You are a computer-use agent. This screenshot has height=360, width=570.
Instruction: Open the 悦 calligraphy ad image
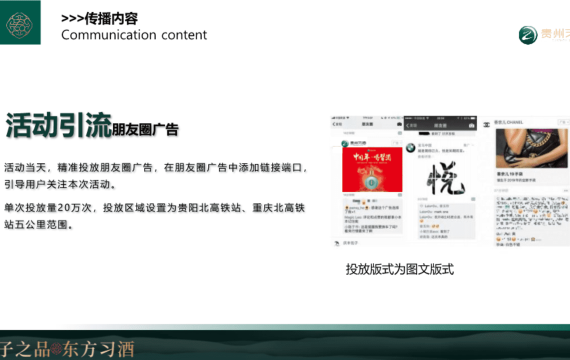tap(446, 178)
